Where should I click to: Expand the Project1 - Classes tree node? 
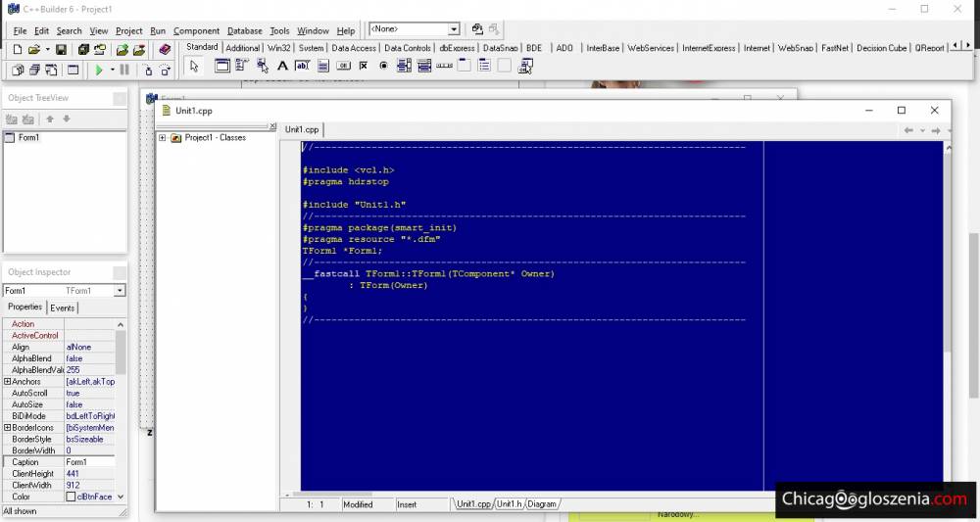162,138
